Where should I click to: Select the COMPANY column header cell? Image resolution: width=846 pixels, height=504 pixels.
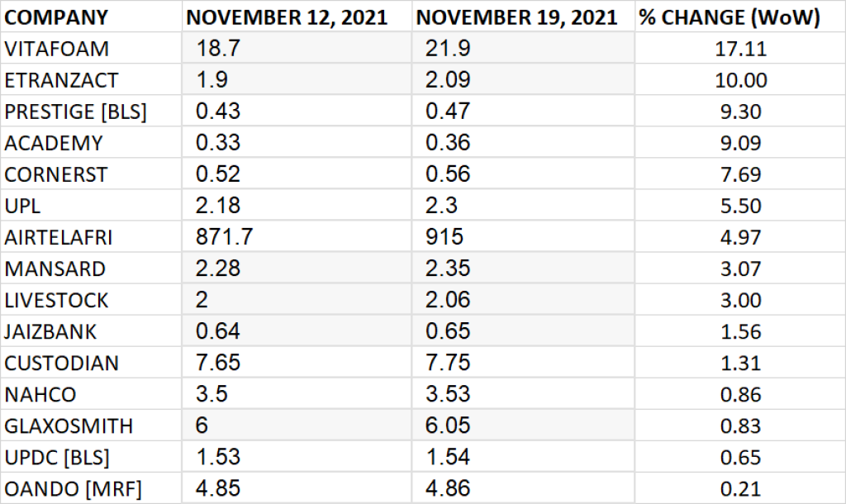point(91,17)
